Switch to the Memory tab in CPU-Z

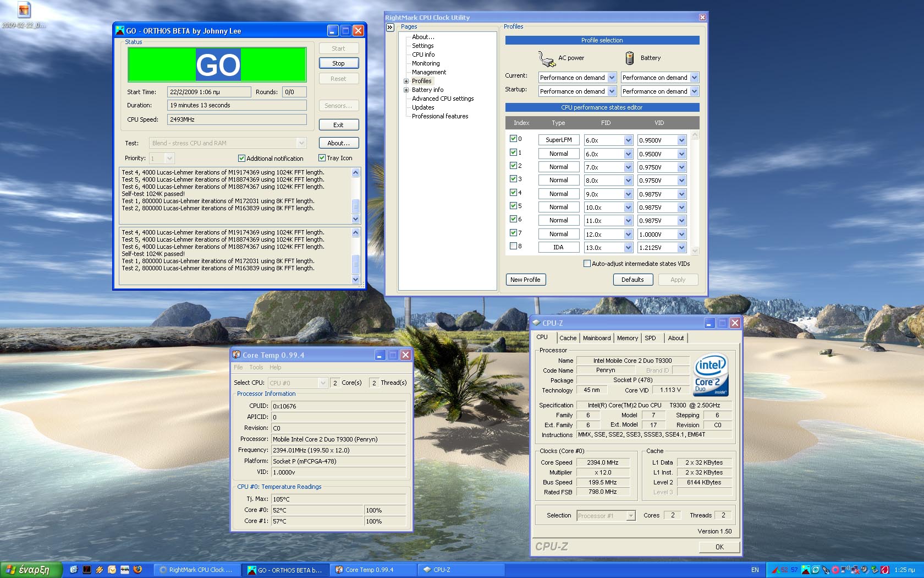628,338
